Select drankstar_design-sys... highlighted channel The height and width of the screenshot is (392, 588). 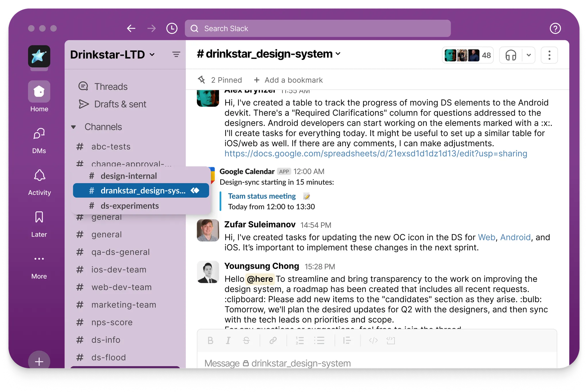click(x=141, y=190)
